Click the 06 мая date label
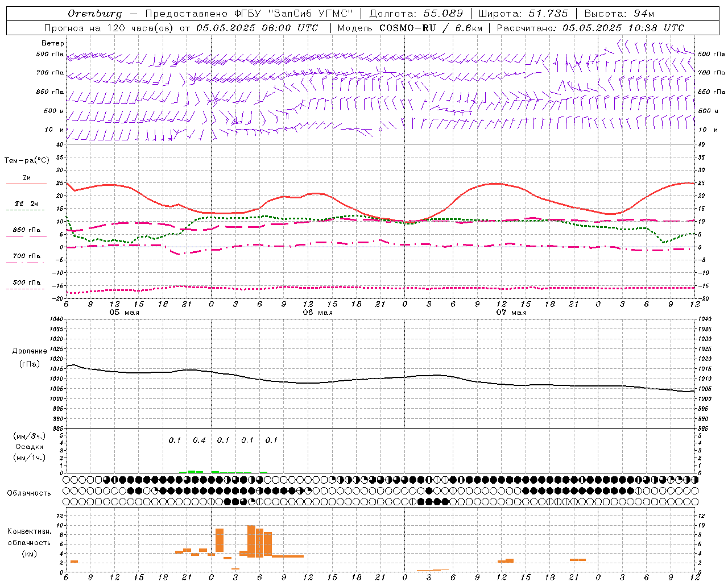Viewport: 728px width, 582px height. point(318,313)
